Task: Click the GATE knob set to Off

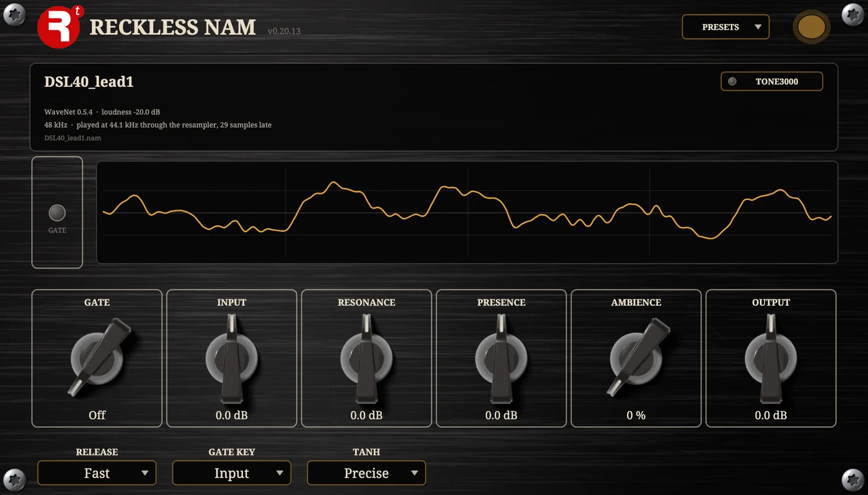Action: (x=97, y=358)
